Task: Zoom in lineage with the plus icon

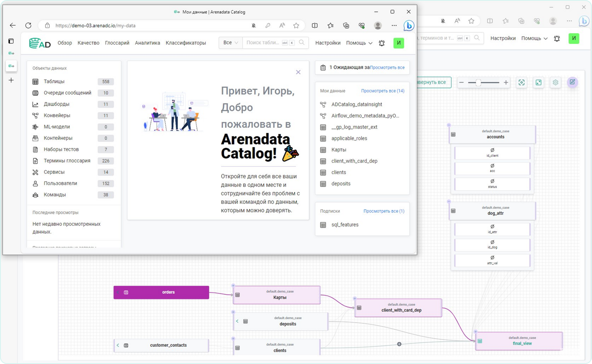Action: (506, 82)
